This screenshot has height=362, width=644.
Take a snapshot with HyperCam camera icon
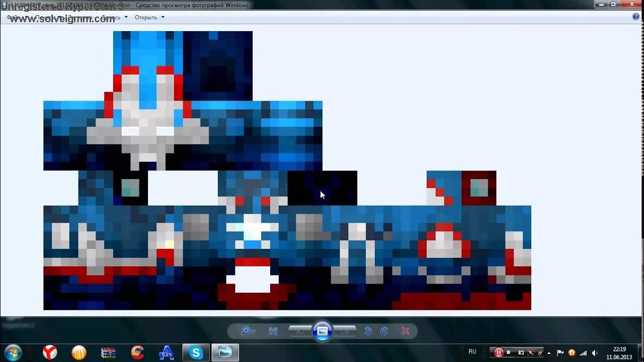521,352
